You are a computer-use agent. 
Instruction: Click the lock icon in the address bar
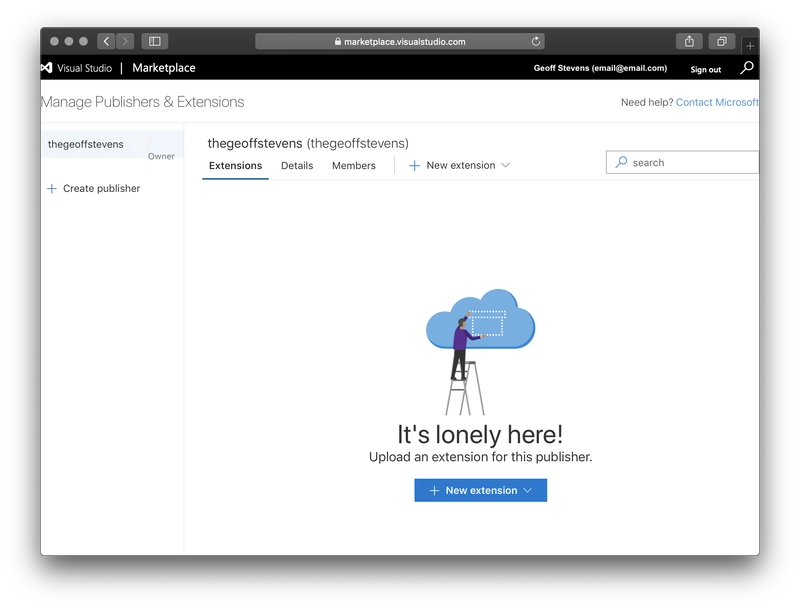(x=338, y=41)
